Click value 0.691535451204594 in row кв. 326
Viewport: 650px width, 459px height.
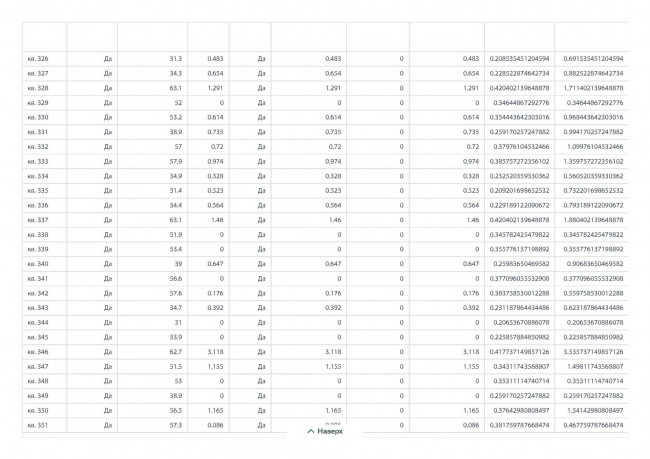click(x=593, y=59)
